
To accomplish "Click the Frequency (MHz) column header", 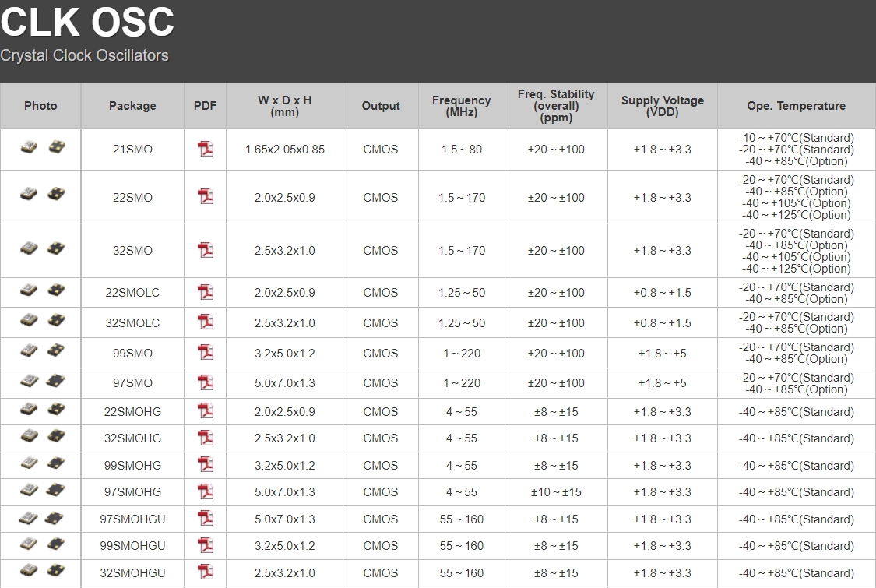I will [x=461, y=106].
